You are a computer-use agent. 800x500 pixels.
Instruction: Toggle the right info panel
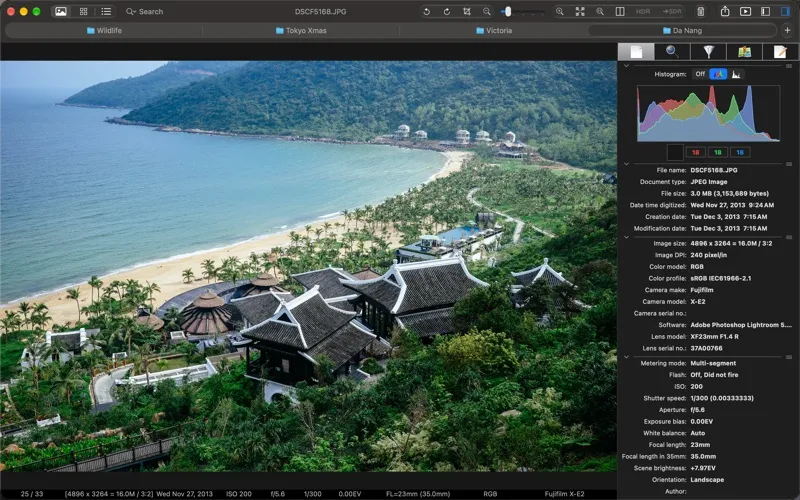[x=786, y=11]
